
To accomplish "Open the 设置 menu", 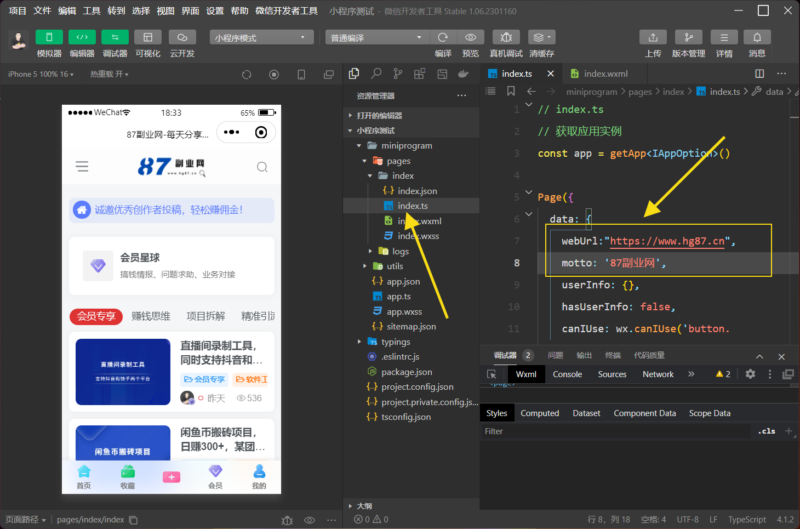I will click(x=215, y=11).
